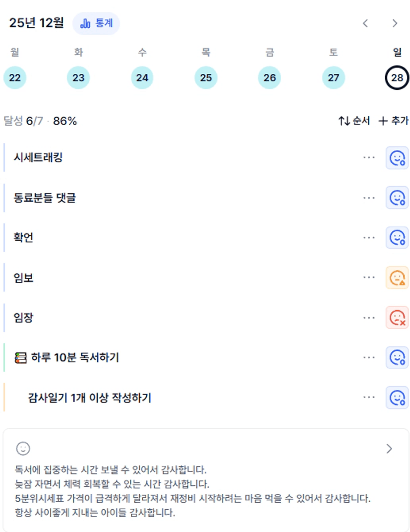The width and height of the screenshot is (410, 532).
Task: Go to the next week
Action: coord(395,23)
